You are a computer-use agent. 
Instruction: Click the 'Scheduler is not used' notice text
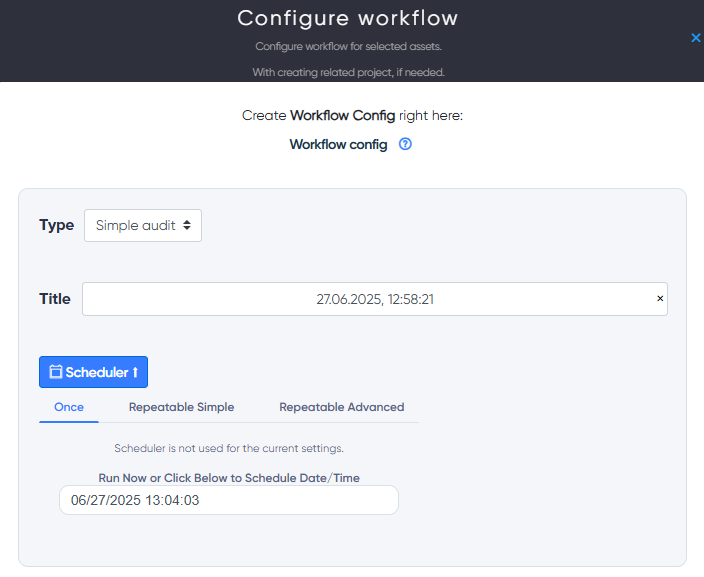pos(229,448)
